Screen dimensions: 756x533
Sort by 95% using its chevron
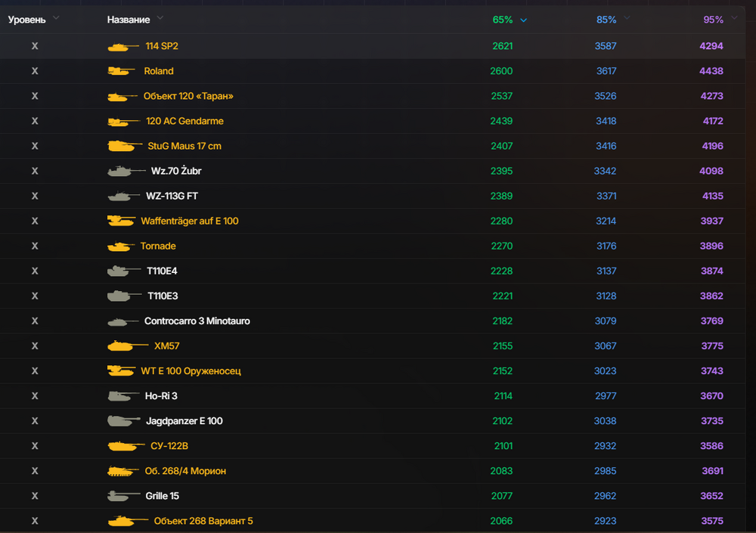click(x=734, y=18)
